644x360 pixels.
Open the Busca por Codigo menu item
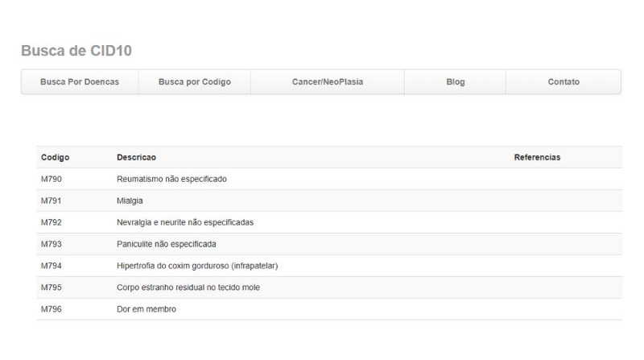pyautogui.click(x=195, y=81)
